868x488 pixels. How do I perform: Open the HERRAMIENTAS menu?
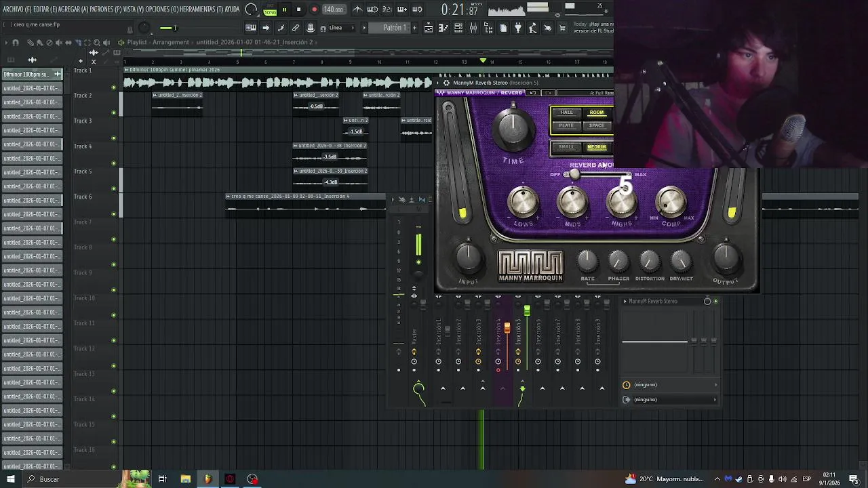pyautogui.click(x=201, y=9)
